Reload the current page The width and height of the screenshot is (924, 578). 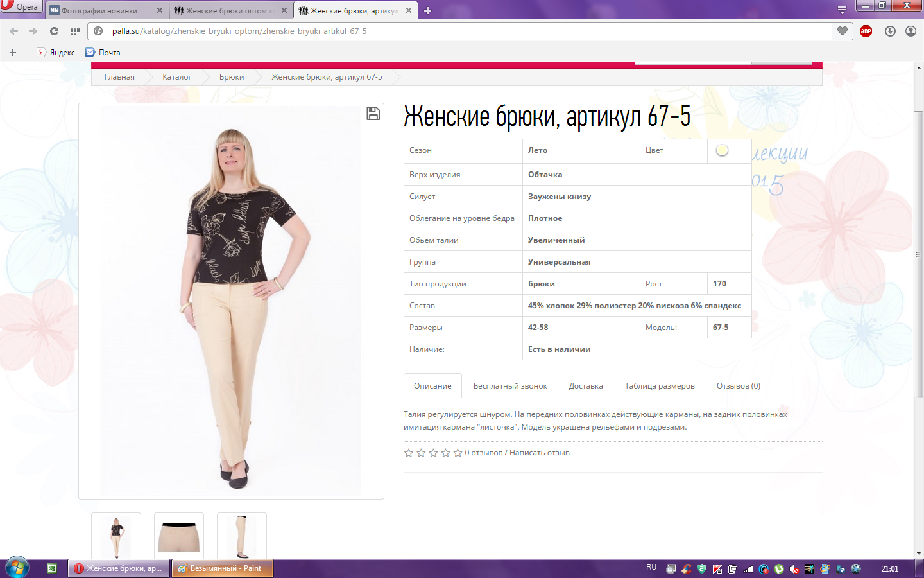(x=54, y=31)
